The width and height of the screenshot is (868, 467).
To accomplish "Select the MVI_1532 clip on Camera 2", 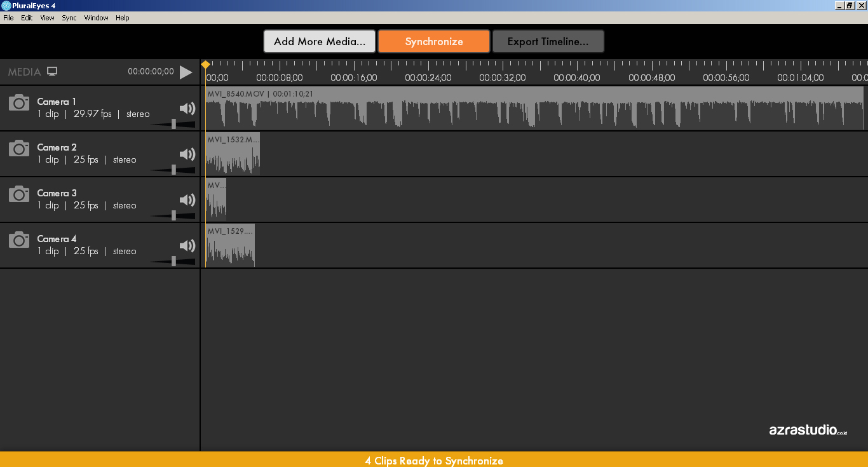I will click(x=233, y=154).
